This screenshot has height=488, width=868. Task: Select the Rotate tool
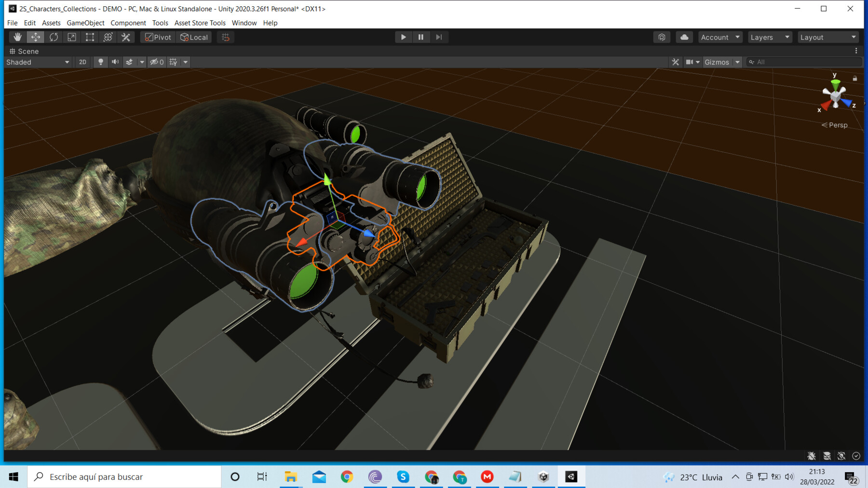pyautogui.click(x=54, y=37)
